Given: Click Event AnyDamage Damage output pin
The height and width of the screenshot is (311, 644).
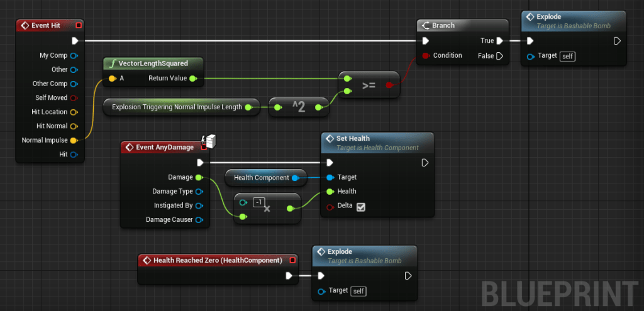Looking at the screenshot, I should (199, 177).
